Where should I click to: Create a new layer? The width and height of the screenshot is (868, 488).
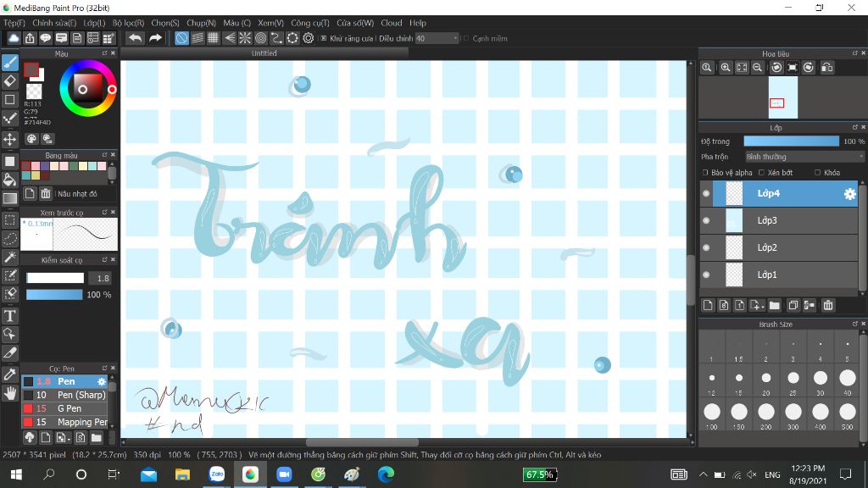click(x=708, y=305)
